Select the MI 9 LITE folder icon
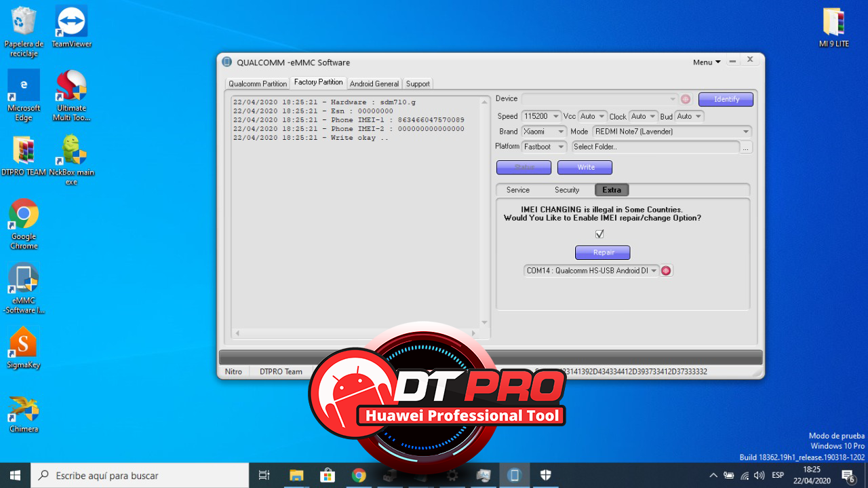The image size is (868, 488). pos(833,27)
